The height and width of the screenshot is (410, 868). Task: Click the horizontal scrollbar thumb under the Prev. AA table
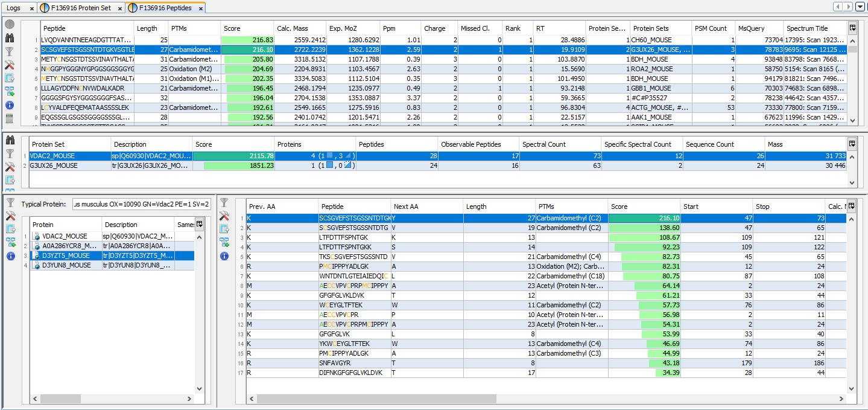[x=376, y=399]
